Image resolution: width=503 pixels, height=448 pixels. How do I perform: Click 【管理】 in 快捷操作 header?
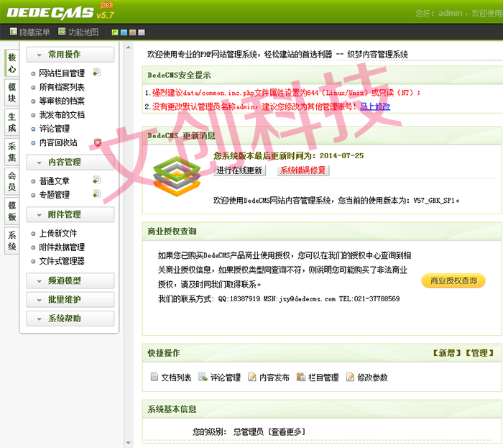[x=479, y=353]
